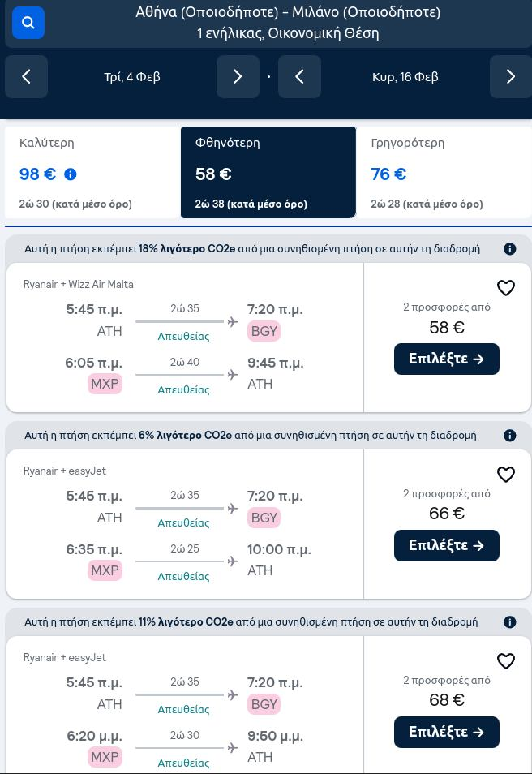Go to previous departure date before Τρί, 4 Φεβ
Viewport: 532px width, 774px height.
pyautogui.click(x=26, y=76)
